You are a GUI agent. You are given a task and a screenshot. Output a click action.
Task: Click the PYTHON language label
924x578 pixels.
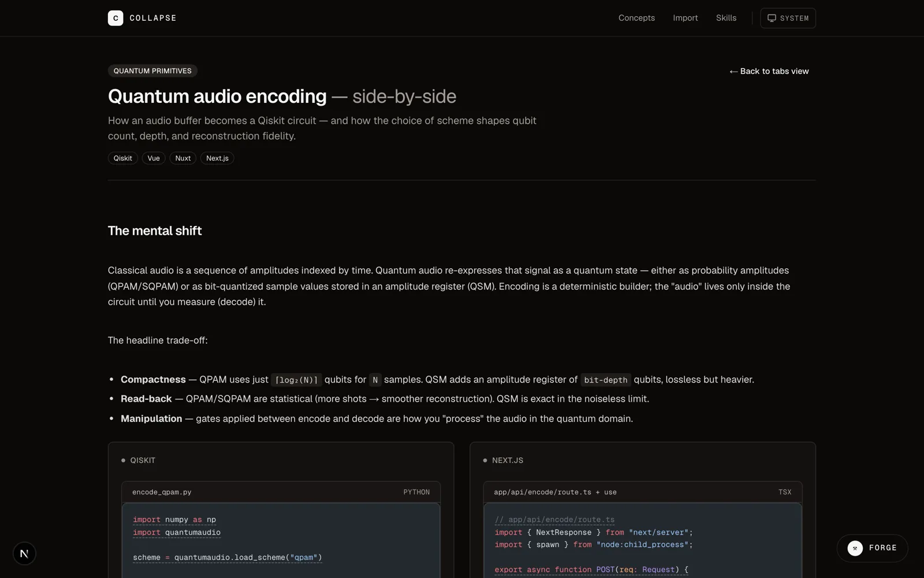pos(416,492)
